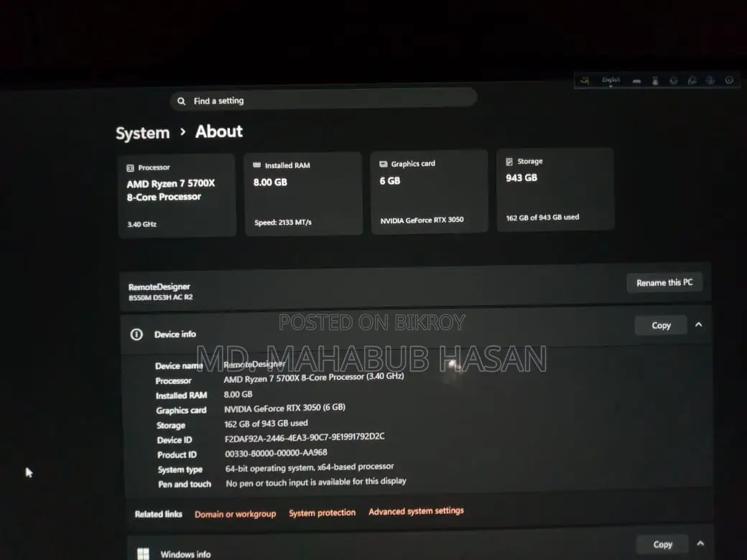This screenshot has height=560, width=747.
Task: Click the circular icon at the toolbar's right end
Action: tap(729, 80)
